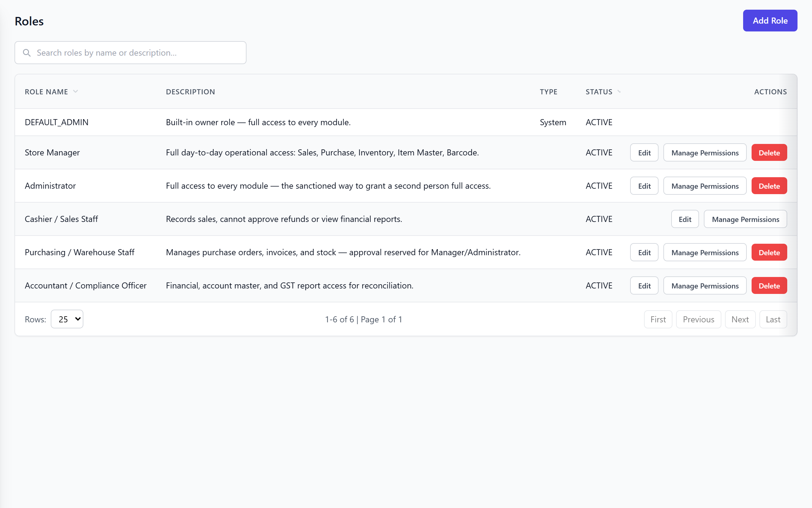
Task: Click the Store Manager role name
Action: click(x=52, y=152)
